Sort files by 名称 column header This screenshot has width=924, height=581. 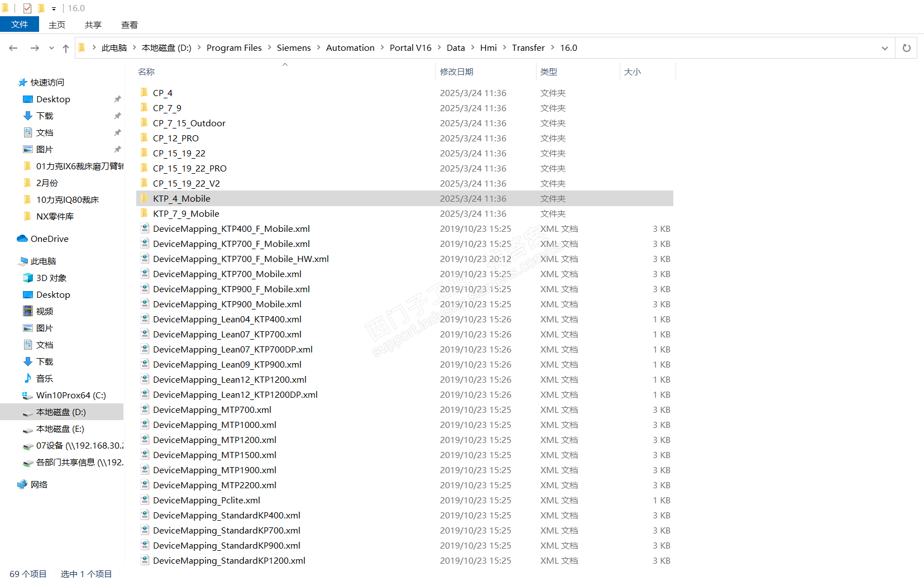tap(146, 72)
